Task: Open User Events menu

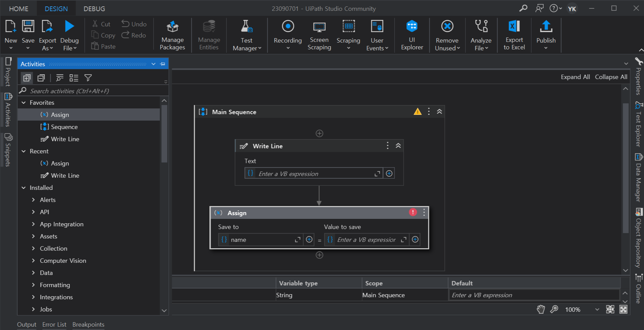Action: [377, 35]
